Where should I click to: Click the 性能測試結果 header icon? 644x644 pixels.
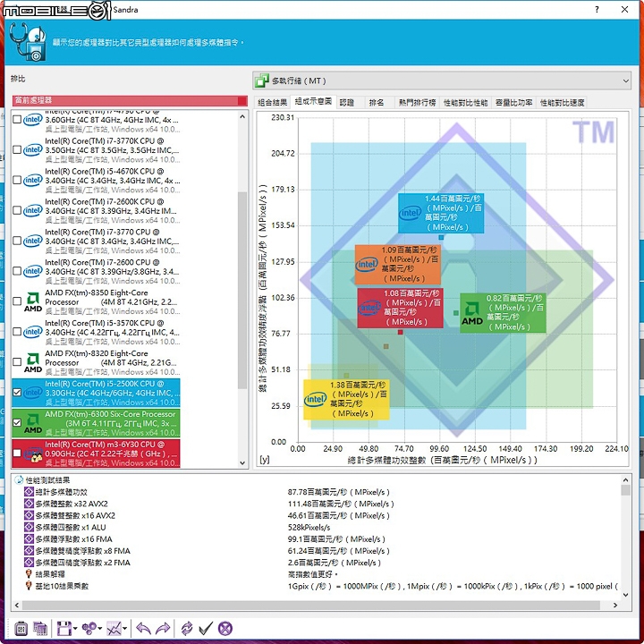[19, 479]
